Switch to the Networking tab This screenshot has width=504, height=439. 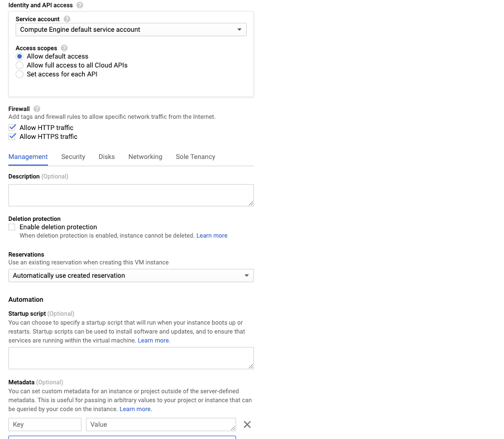pyautogui.click(x=145, y=157)
